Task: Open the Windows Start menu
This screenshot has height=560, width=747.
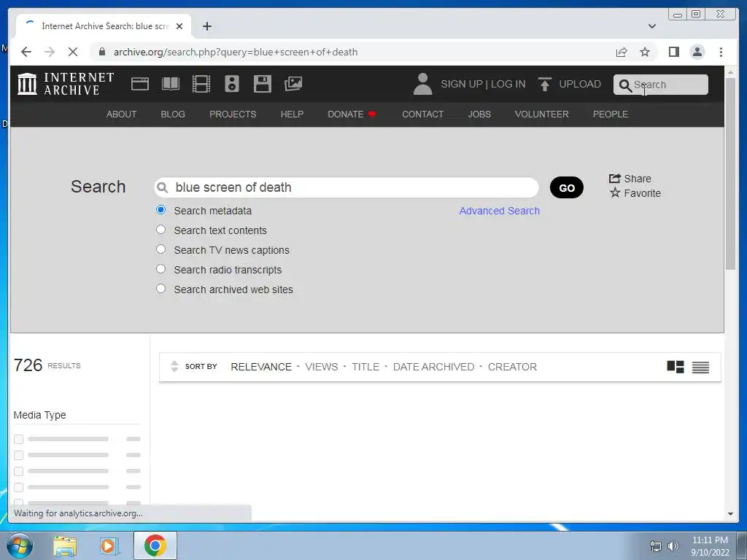Action: (x=20, y=545)
